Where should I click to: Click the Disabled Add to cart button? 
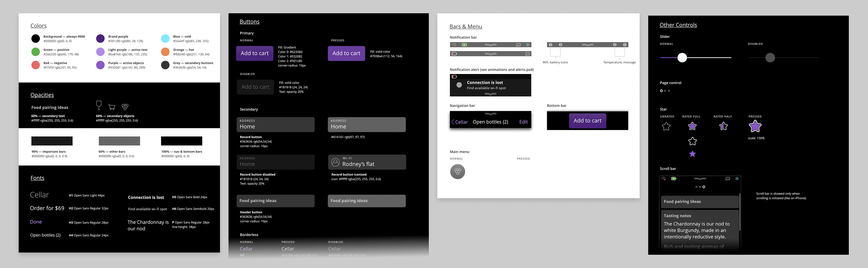click(x=255, y=87)
